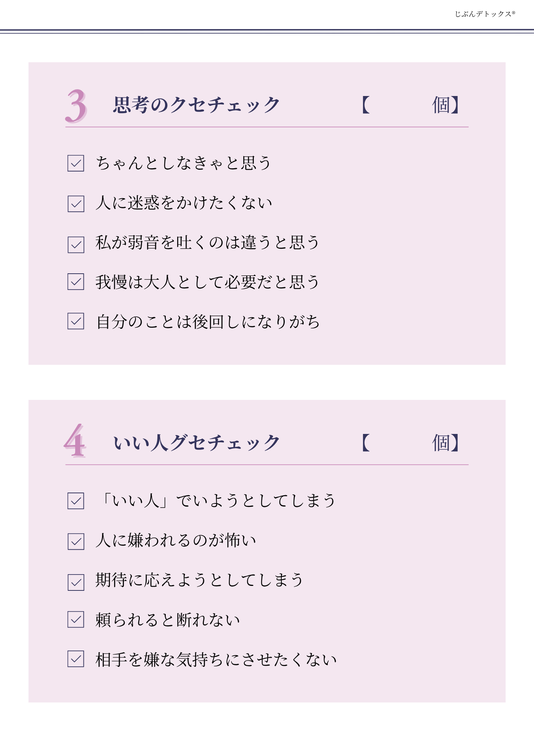Viewport: 534px width, 756px height.
Task: Toggle the 「我慢は大人として必要だと思う」 checkbox
Action: tap(76, 282)
